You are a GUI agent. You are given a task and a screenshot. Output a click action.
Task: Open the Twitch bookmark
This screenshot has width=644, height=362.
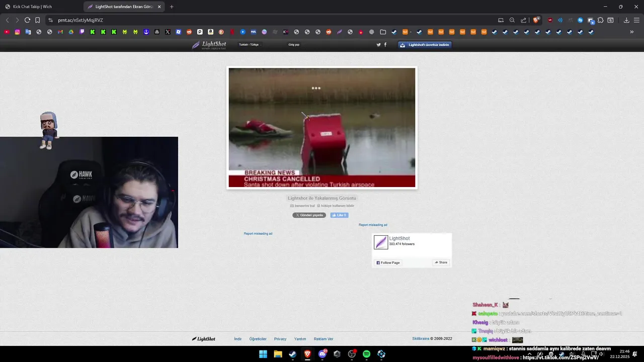[x=82, y=32]
